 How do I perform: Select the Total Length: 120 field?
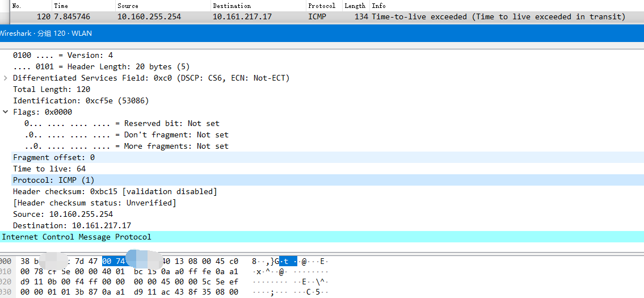pos(51,89)
